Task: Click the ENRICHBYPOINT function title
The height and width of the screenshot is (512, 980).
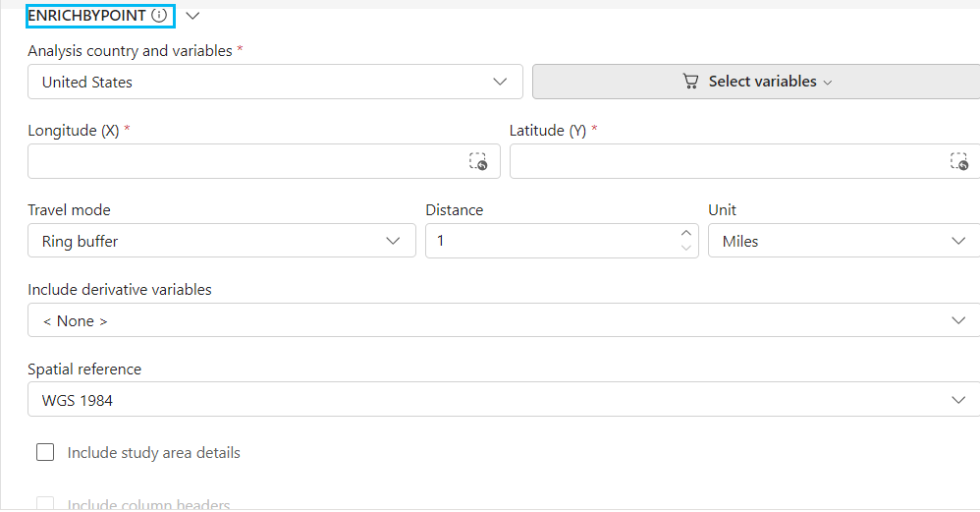Action: pos(87,16)
